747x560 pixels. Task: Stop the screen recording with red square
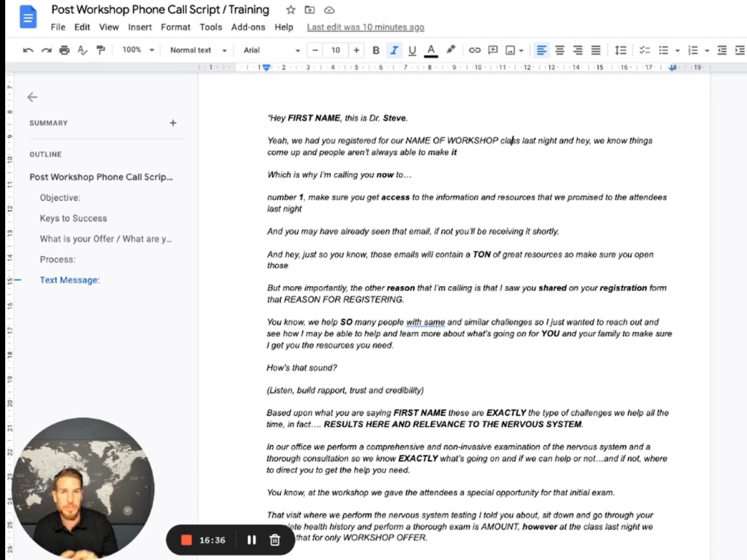click(x=186, y=540)
